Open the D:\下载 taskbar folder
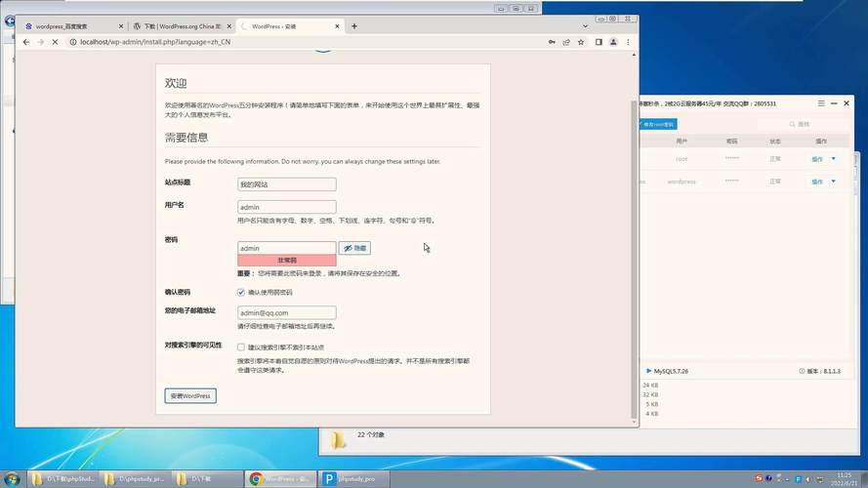 [x=208, y=478]
